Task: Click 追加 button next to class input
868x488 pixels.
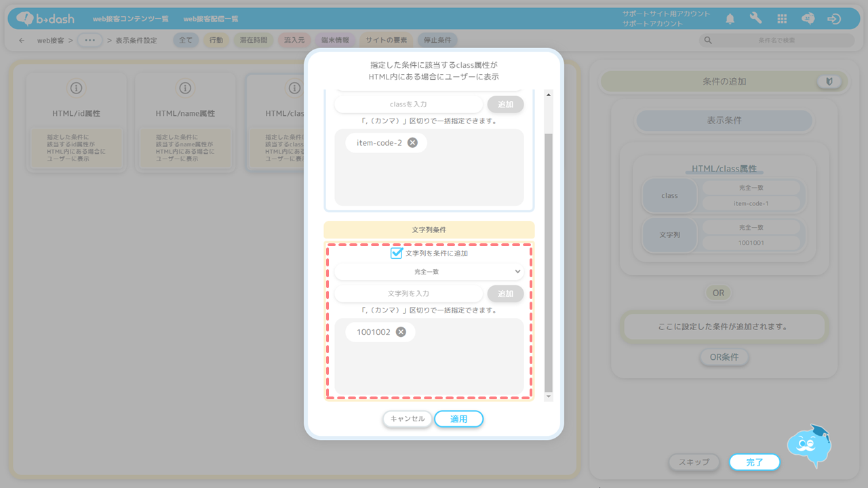Action: click(x=506, y=104)
